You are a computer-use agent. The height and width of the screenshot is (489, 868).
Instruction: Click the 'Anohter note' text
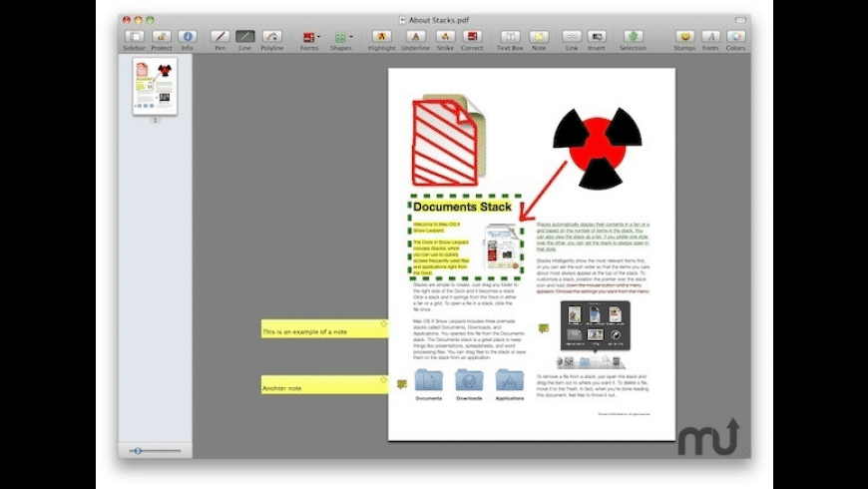(281, 388)
